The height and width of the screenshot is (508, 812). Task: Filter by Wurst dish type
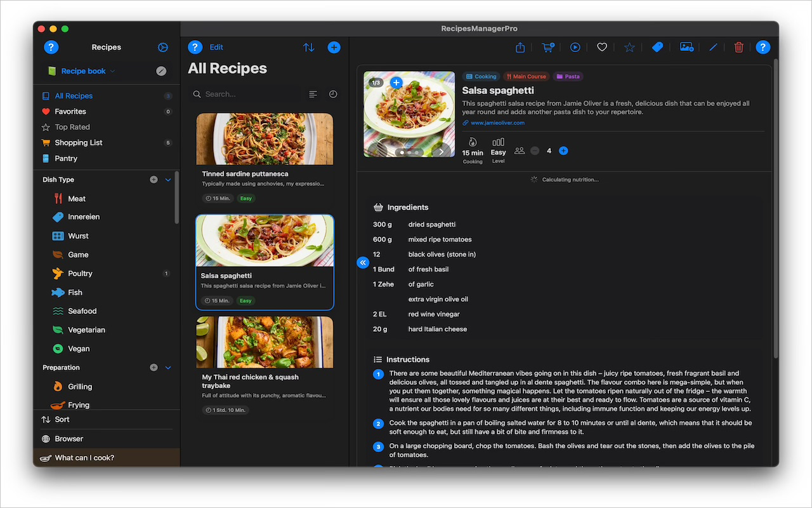pyautogui.click(x=107, y=236)
